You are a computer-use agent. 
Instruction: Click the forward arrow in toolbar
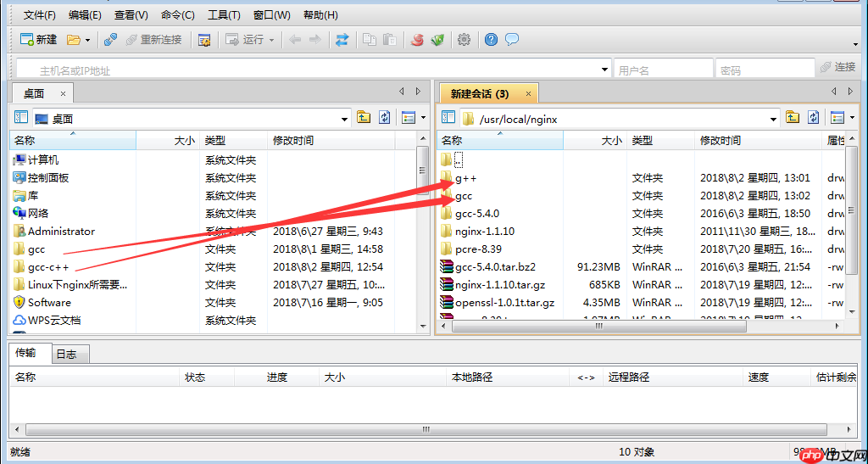[315, 39]
